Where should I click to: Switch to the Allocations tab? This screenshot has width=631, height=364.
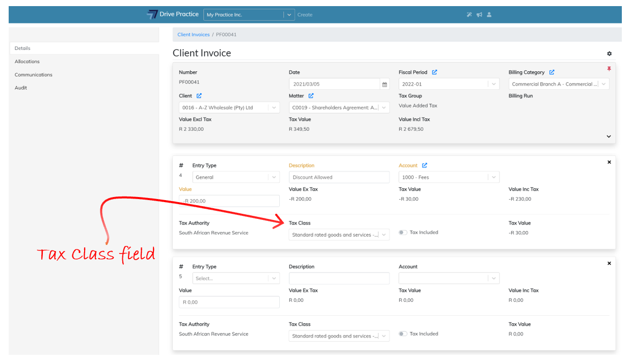tap(27, 62)
